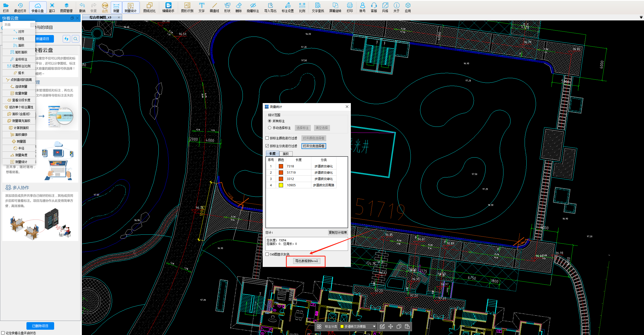Click the yellow color swatch in row 4
Viewport: 644px width, 335px height.
281,185
